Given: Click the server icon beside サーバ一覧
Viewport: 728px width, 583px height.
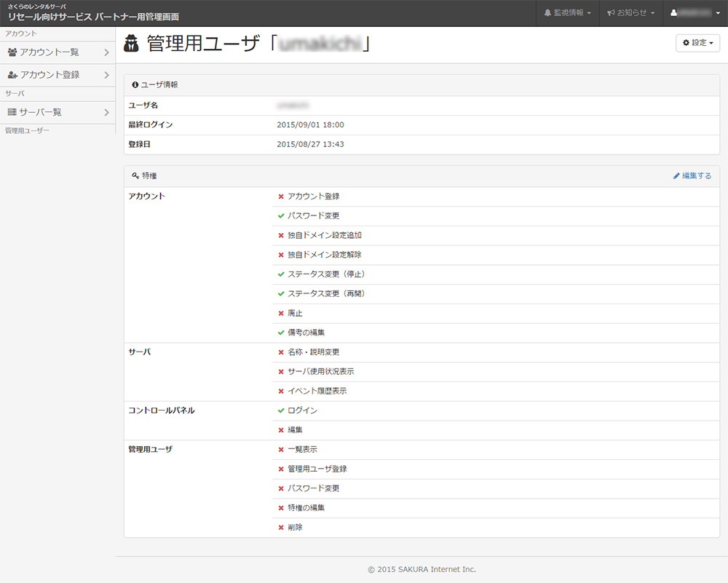Looking at the screenshot, I should click(x=12, y=112).
